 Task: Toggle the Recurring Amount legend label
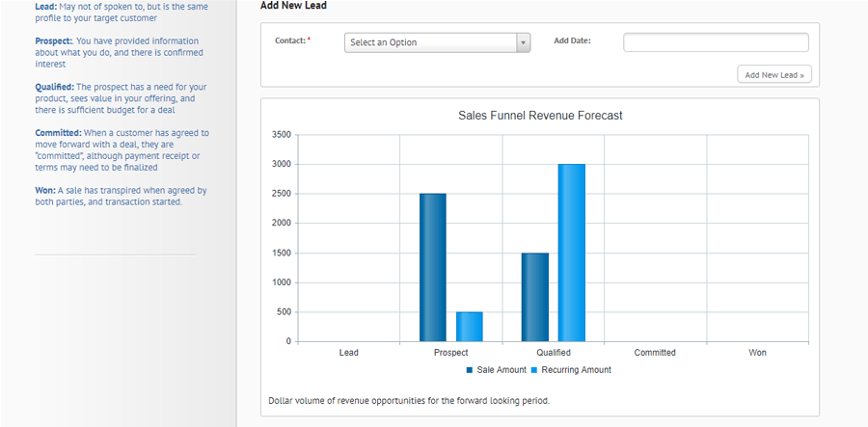point(576,370)
